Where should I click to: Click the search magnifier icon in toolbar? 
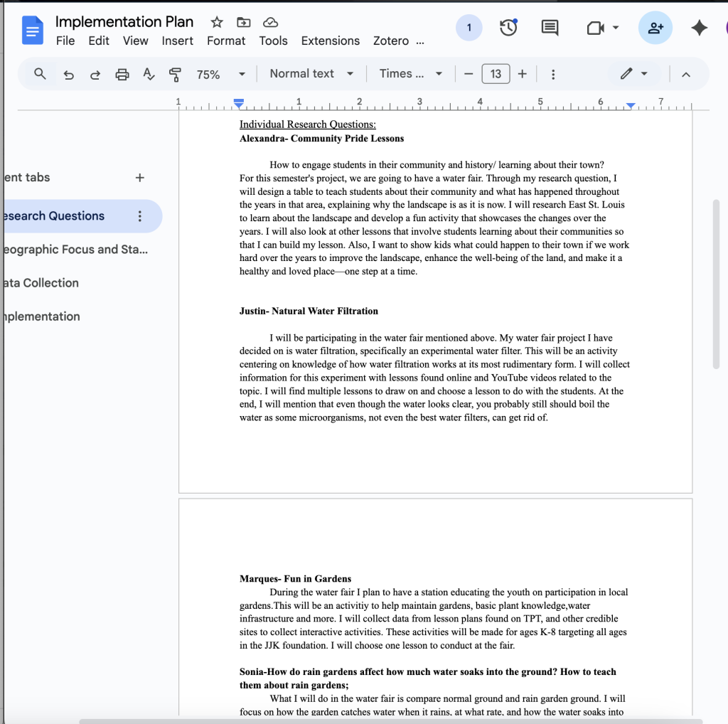tap(41, 74)
